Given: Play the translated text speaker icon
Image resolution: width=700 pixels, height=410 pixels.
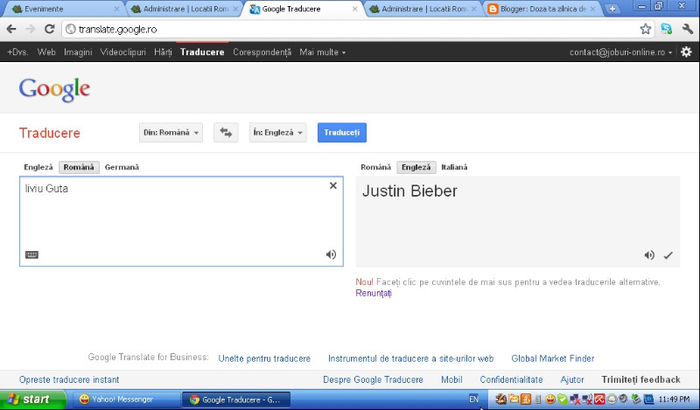Looking at the screenshot, I should 649,255.
